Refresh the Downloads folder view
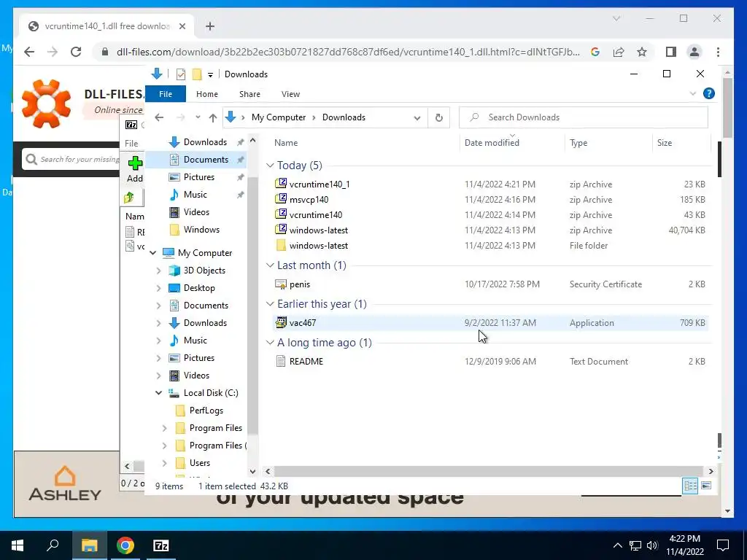 click(x=438, y=117)
